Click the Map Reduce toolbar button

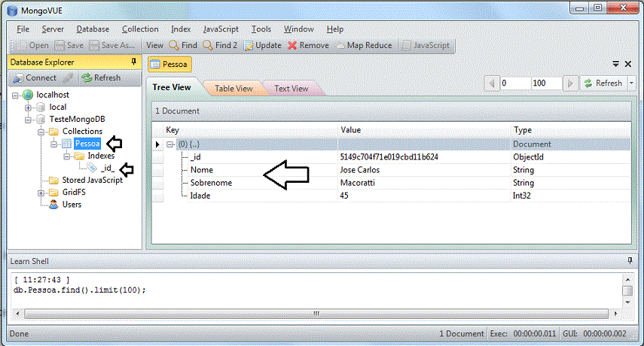point(364,45)
